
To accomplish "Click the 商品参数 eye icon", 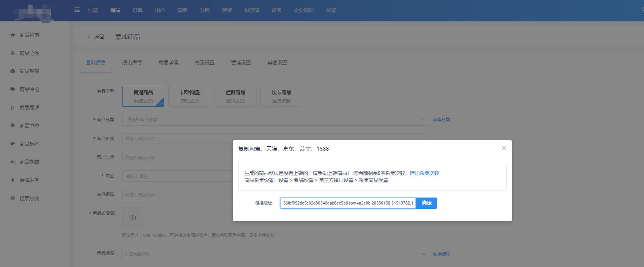I will coord(12,162).
